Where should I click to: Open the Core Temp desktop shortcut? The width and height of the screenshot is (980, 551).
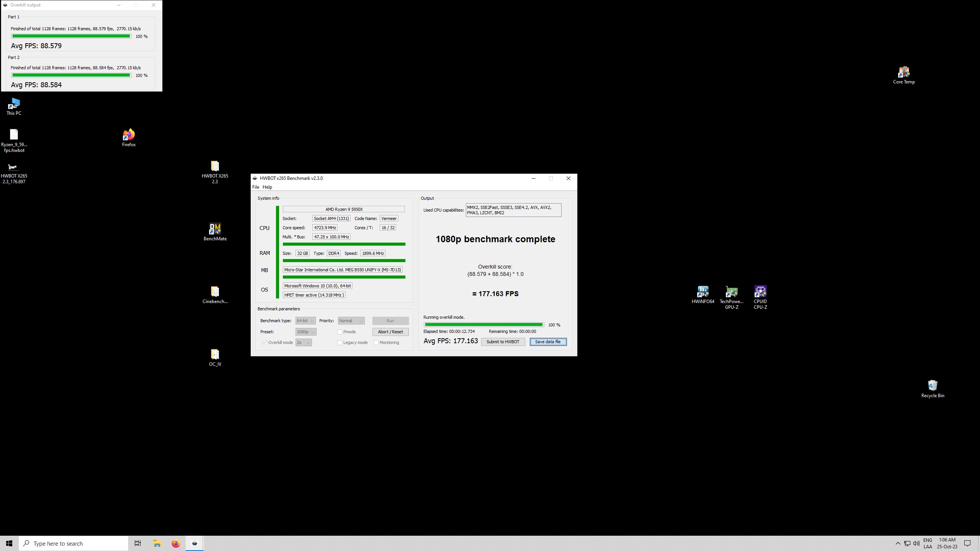tap(904, 75)
